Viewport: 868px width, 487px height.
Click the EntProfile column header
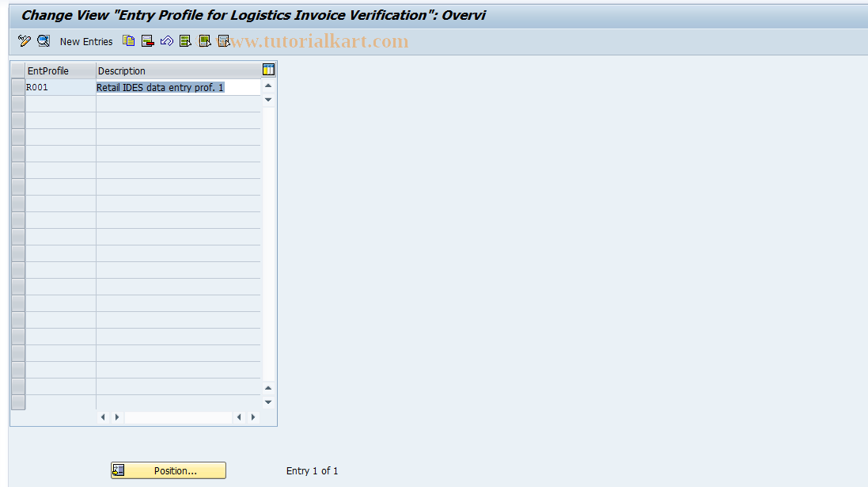coord(60,71)
